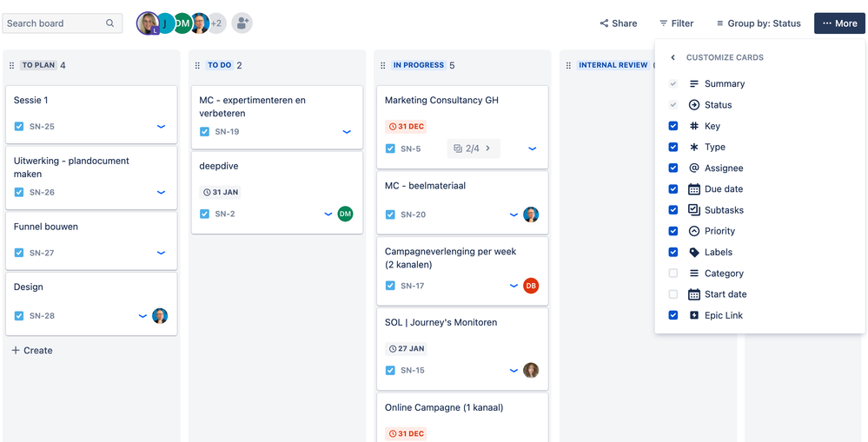Click the assignee avatar on SN-20 card

[x=531, y=214]
